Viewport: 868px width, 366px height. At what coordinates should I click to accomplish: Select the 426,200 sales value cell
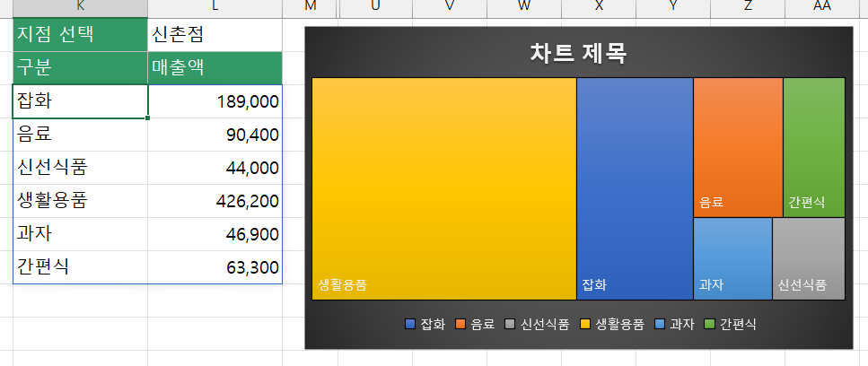[x=215, y=201]
